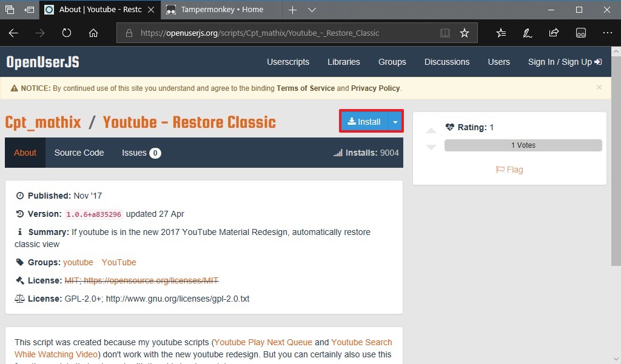
Task: Click the Rating heart pulse icon
Action: [449, 127]
